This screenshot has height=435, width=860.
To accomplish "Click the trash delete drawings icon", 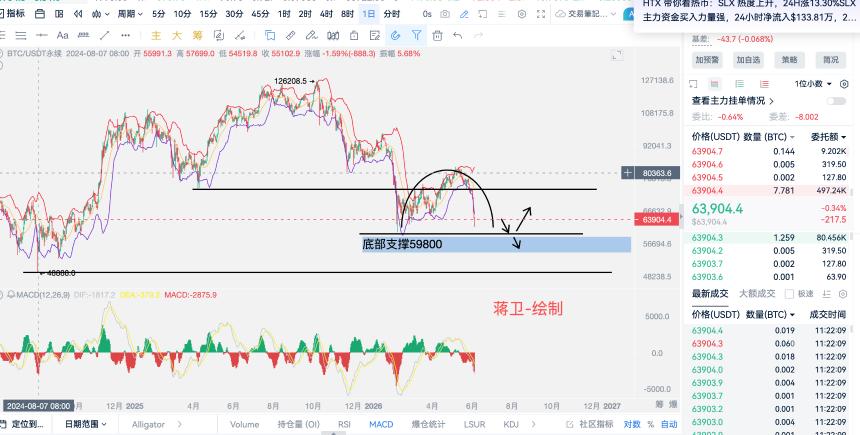I will [437, 36].
